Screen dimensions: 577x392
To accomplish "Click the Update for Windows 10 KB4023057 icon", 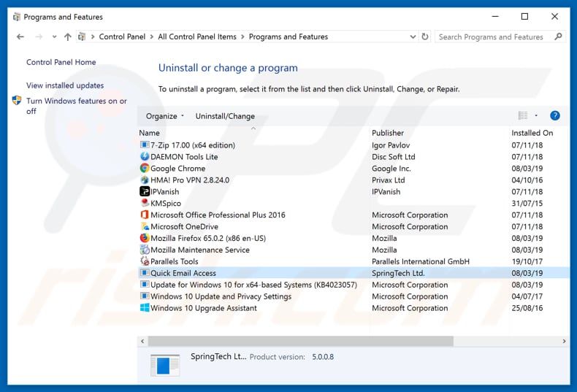I will [x=145, y=285].
